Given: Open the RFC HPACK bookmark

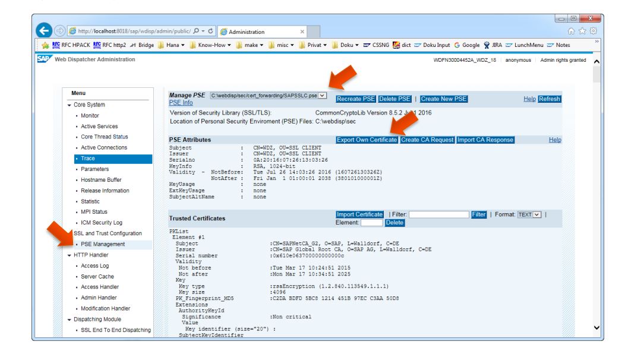Looking at the screenshot, I should click(71, 45).
